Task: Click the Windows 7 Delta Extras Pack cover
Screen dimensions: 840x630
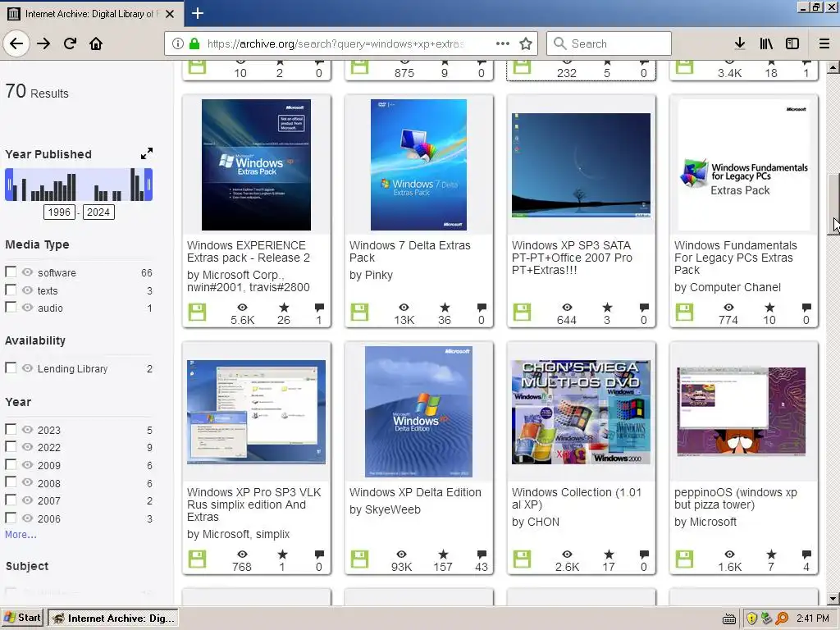Action: pos(418,164)
